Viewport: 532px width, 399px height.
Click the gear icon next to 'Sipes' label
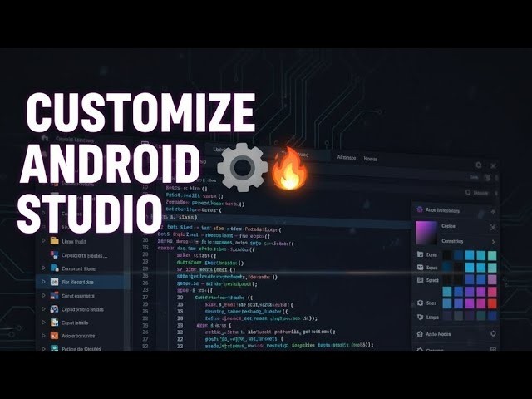(420, 303)
